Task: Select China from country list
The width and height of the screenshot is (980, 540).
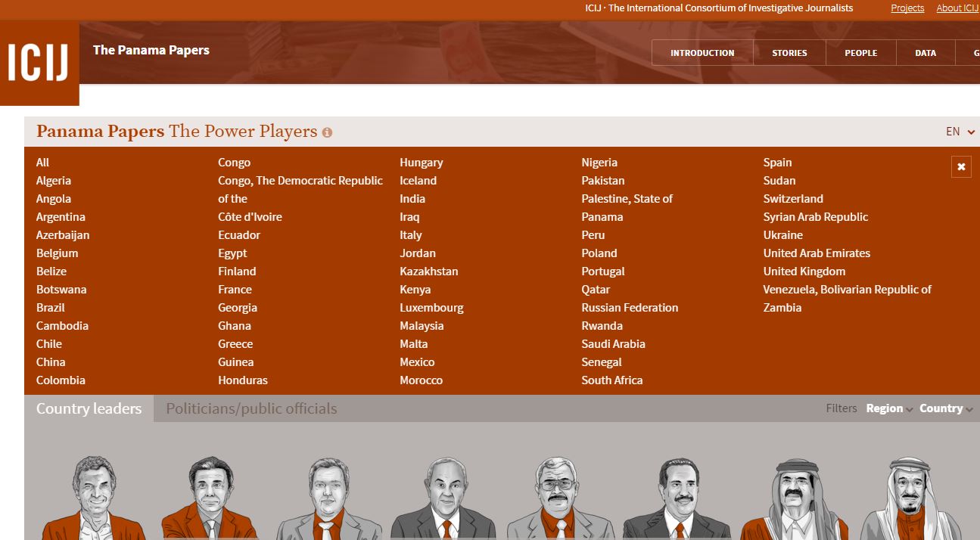Action: tap(51, 362)
